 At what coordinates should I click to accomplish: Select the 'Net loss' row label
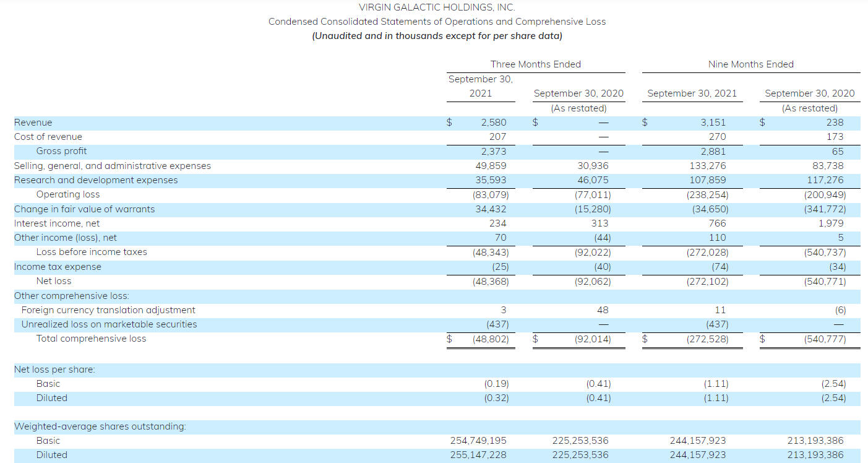tap(54, 281)
